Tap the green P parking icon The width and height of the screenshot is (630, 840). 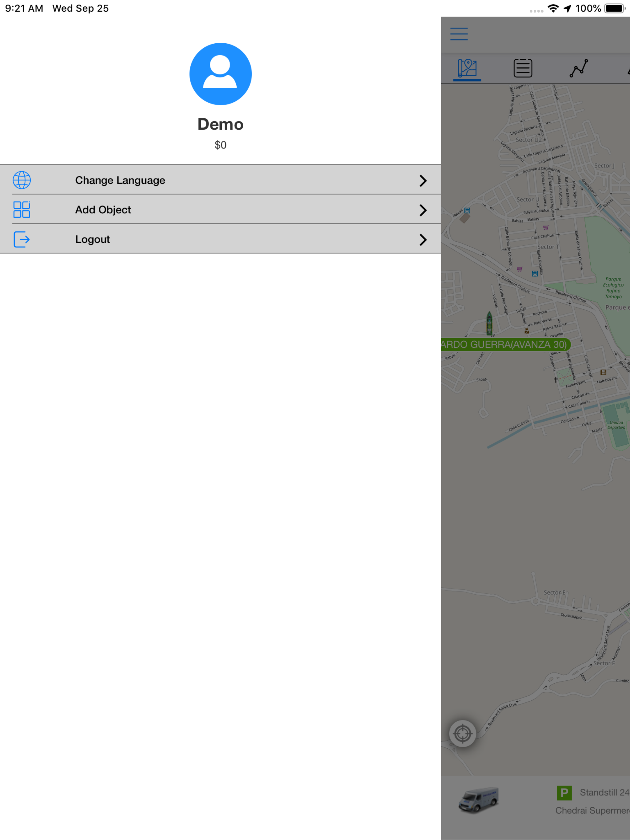(x=564, y=793)
